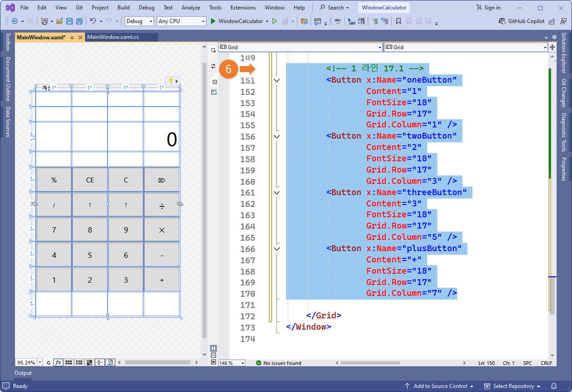The height and width of the screenshot is (392, 572).
Task: Click Add to Source Control
Action: pos(439,386)
